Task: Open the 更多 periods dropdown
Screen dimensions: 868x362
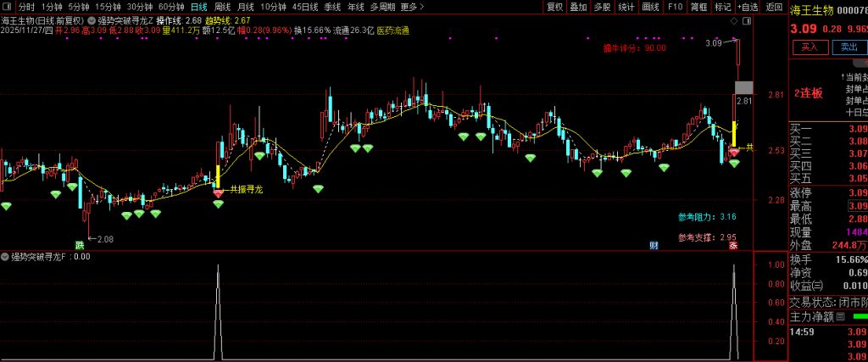Action: point(412,7)
